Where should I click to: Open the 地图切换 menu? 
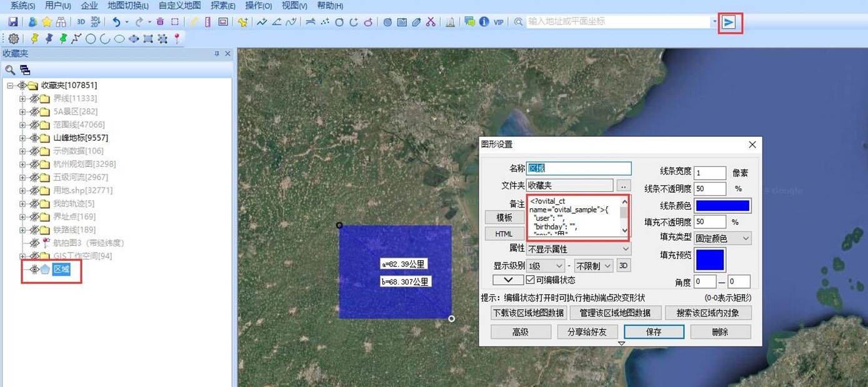(127, 6)
